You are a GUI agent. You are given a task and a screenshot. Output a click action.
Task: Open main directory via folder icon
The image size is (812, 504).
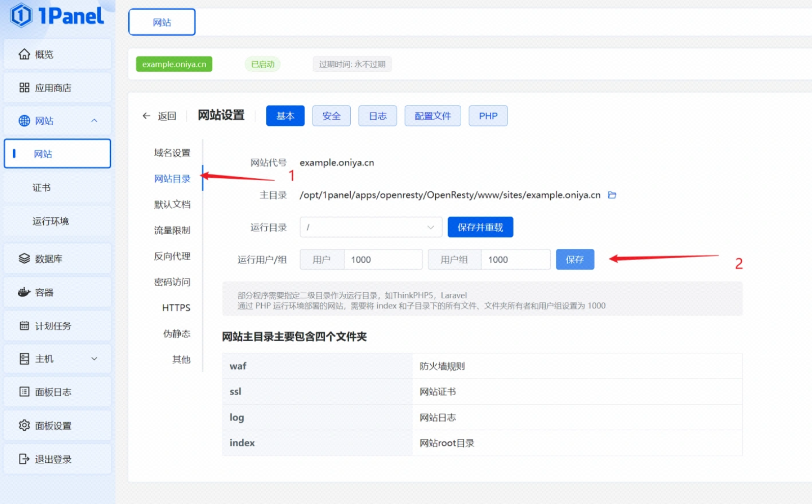point(612,195)
